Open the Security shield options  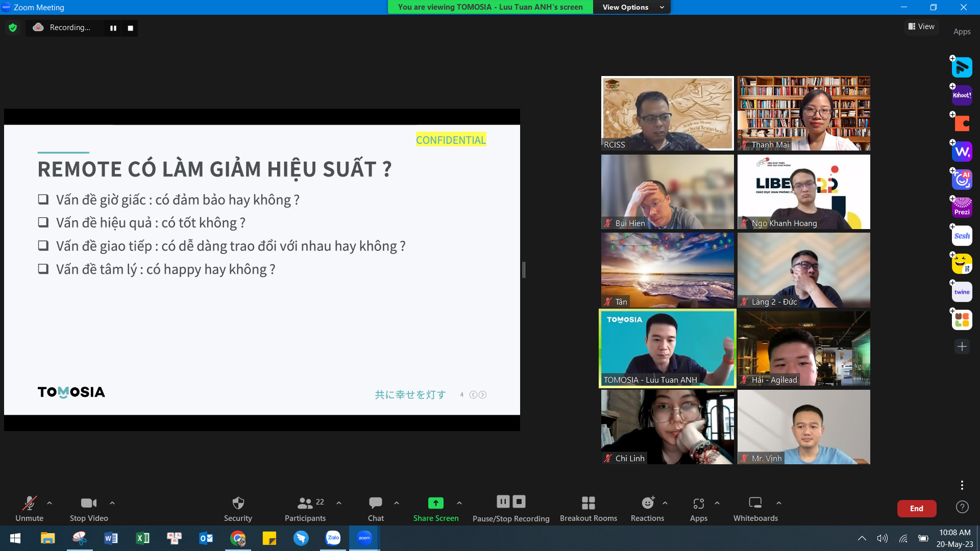(x=238, y=509)
